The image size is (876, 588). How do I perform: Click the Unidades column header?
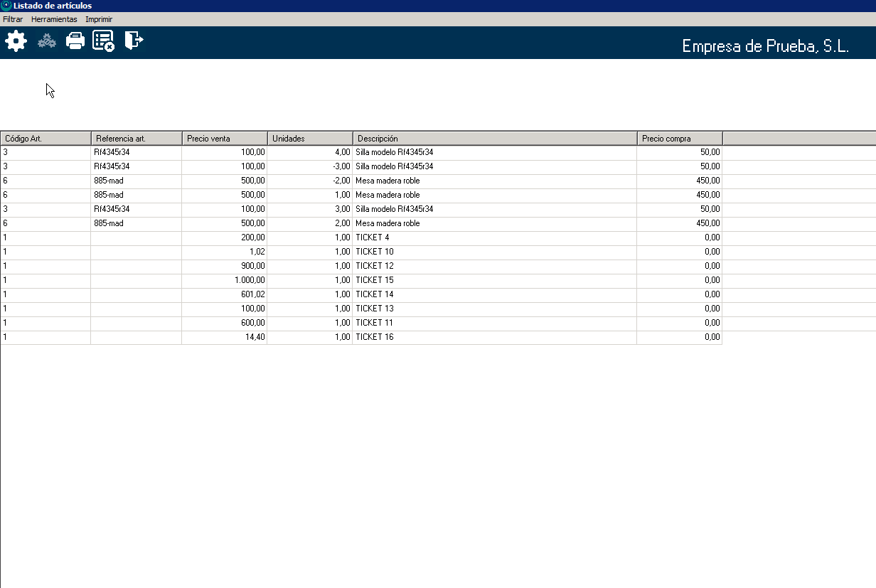pyautogui.click(x=310, y=139)
